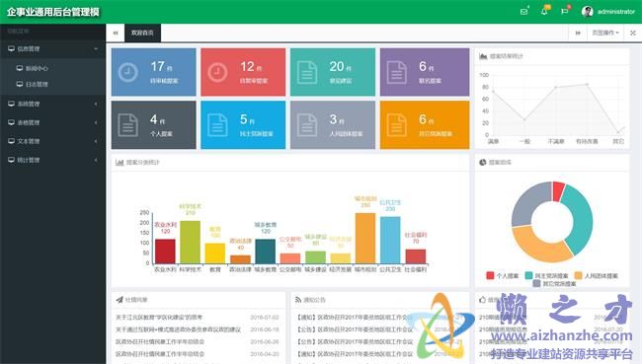The image size is (642, 364).
Task: Click the monitor icon beside 信息管理
Action: (x=11, y=48)
